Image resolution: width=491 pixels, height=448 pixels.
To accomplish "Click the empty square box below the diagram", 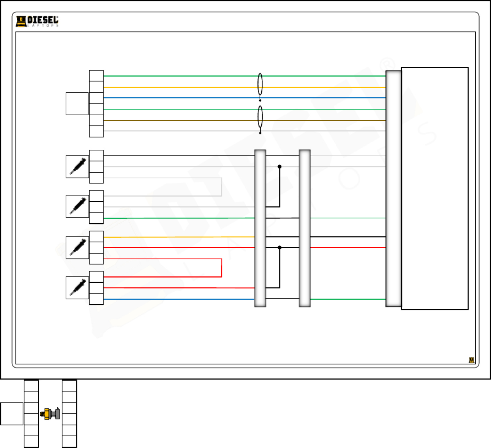I will click(11, 414).
